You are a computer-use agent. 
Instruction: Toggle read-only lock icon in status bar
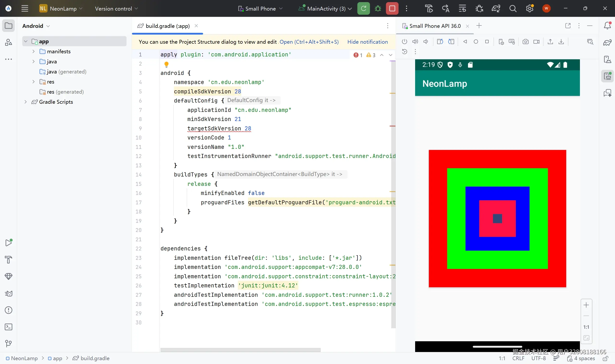[x=605, y=358]
